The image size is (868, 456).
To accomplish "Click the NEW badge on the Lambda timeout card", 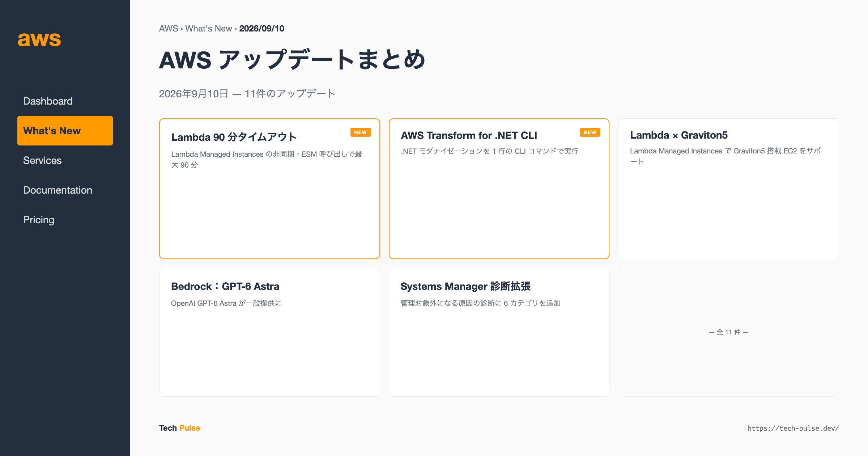I will [360, 132].
